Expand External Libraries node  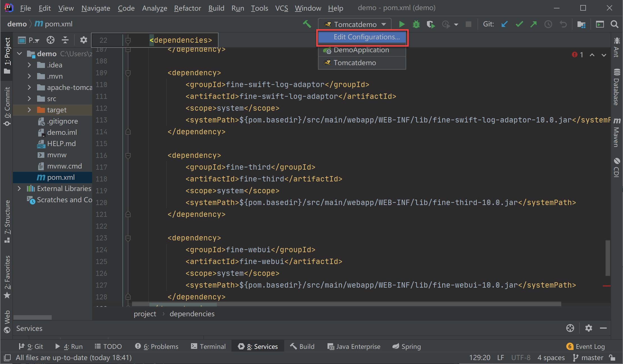pyautogui.click(x=19, y=188)
